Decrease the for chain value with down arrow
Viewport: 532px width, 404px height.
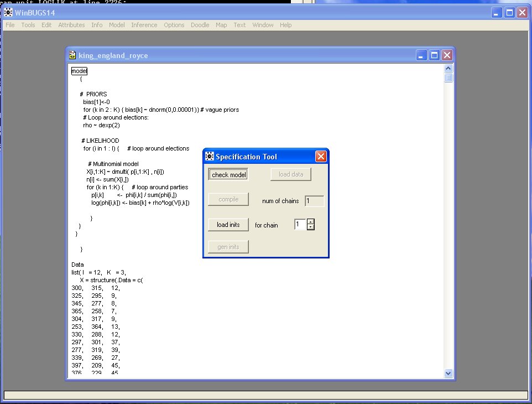point(310,227)
